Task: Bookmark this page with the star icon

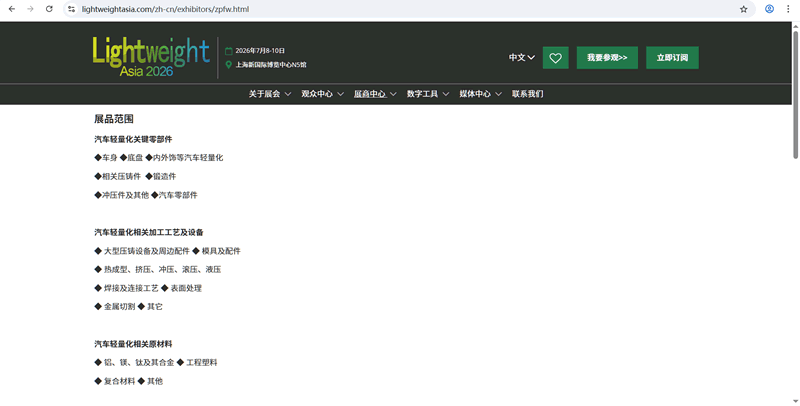Action: point(743,9)
